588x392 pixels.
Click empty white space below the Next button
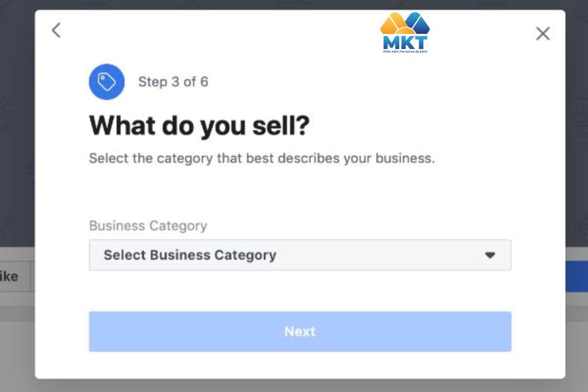[x=300, y=365]
